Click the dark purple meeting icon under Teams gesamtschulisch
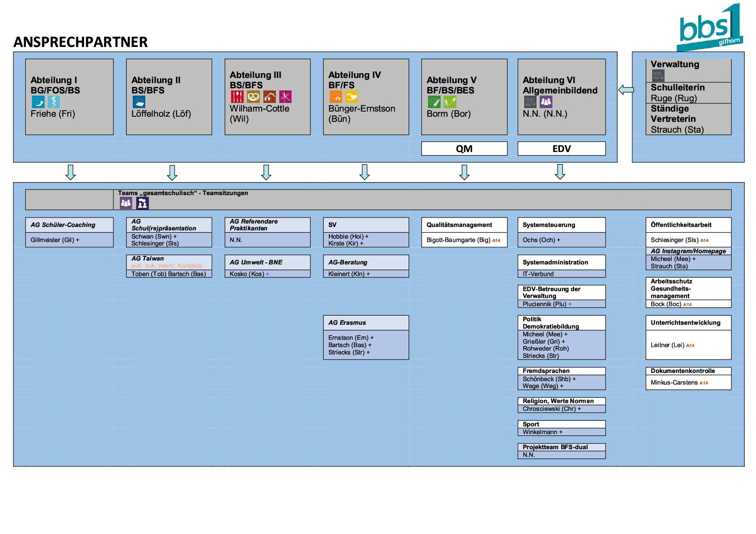Image resolution: width=756 pixels, height=534 pixels. (x=142, y=203)
